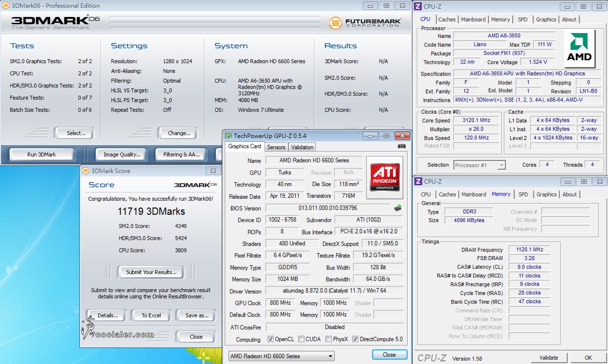Screen dimensions: 608x364
Task: Click the 11719 3DMarks score text
Action: (151, 211)
